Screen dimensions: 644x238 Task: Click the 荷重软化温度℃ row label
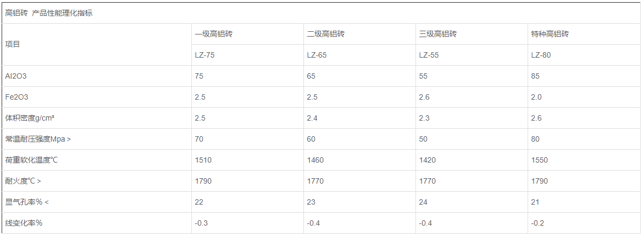[31, 160]
